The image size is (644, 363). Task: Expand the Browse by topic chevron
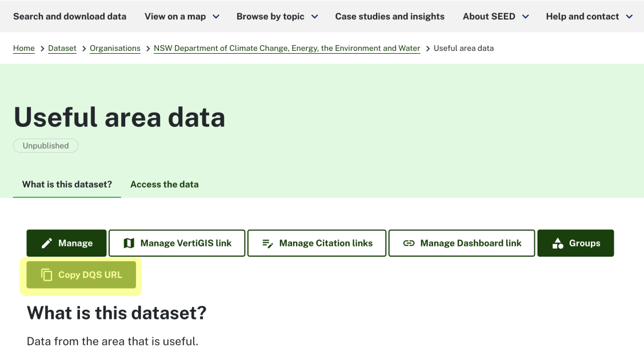click(315, 17)
